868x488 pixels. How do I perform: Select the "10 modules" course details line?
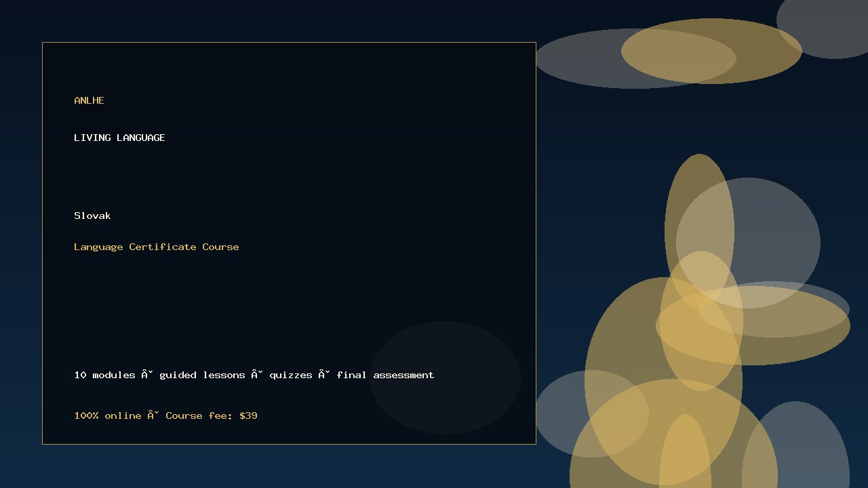tap(254, 375)
